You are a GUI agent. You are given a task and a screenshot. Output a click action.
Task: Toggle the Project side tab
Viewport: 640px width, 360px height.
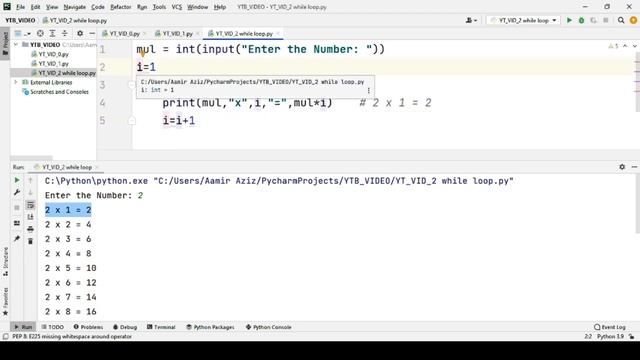tap(5, 43)
